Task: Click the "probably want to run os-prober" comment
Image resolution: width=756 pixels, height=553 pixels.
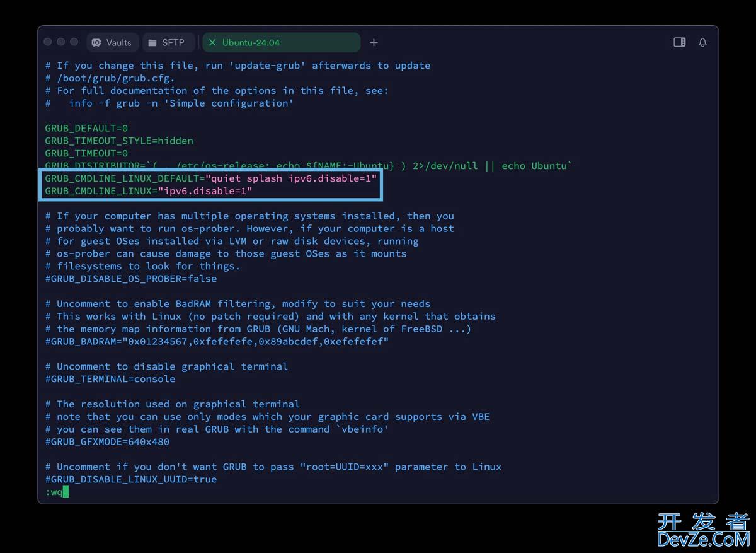Action: click(x=249, y=228)
